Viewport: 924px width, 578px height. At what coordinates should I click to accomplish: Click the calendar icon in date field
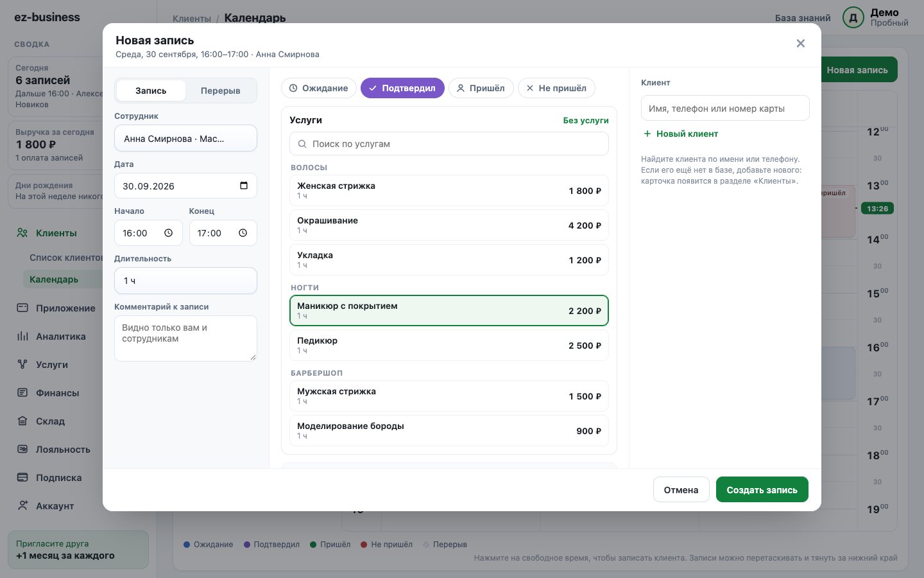pyautogui.click(x=244, y=186)
